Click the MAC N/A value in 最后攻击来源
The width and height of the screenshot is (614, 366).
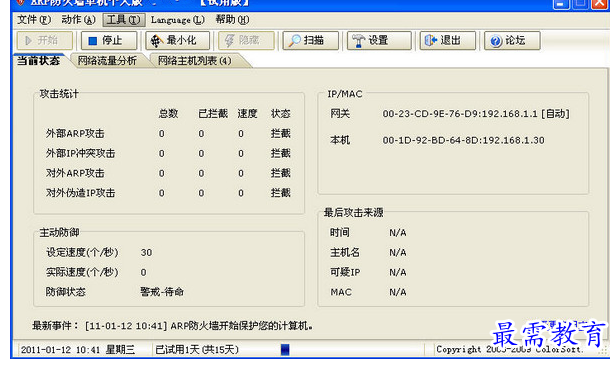(x=398, y=292)
